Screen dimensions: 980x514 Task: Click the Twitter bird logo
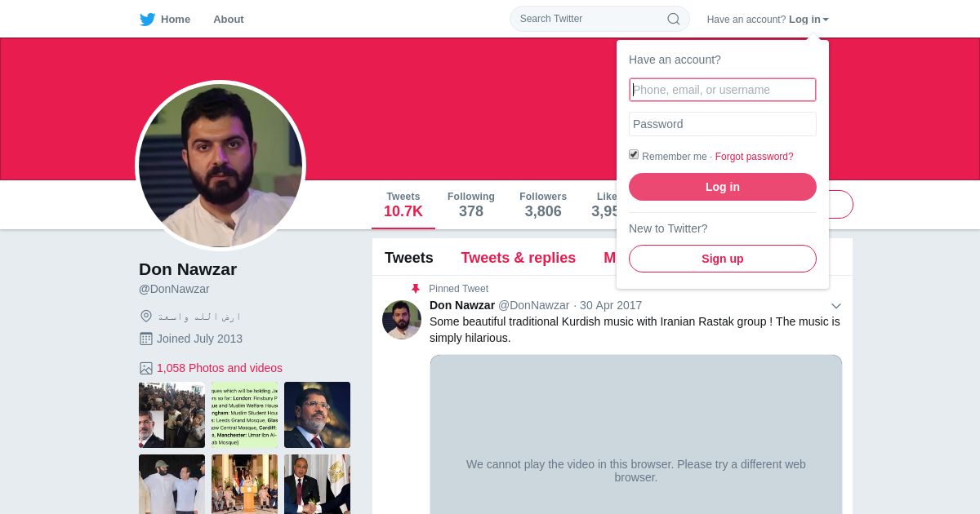click(147, 20)
